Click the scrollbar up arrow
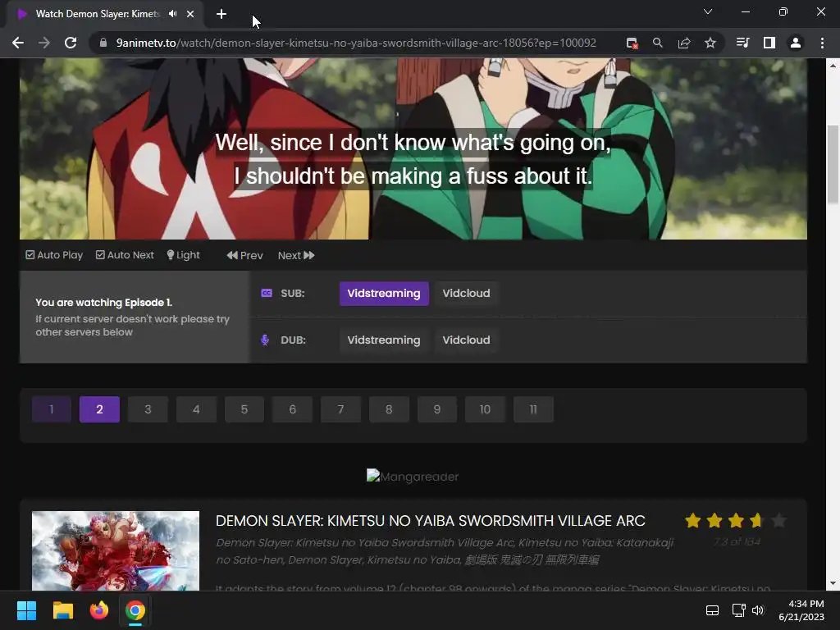 tap(833, 66)
